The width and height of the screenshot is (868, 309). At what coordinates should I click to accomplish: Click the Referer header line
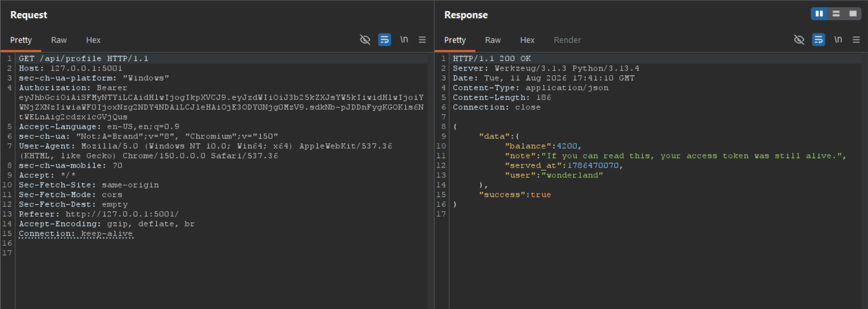(x=99, y=214)
